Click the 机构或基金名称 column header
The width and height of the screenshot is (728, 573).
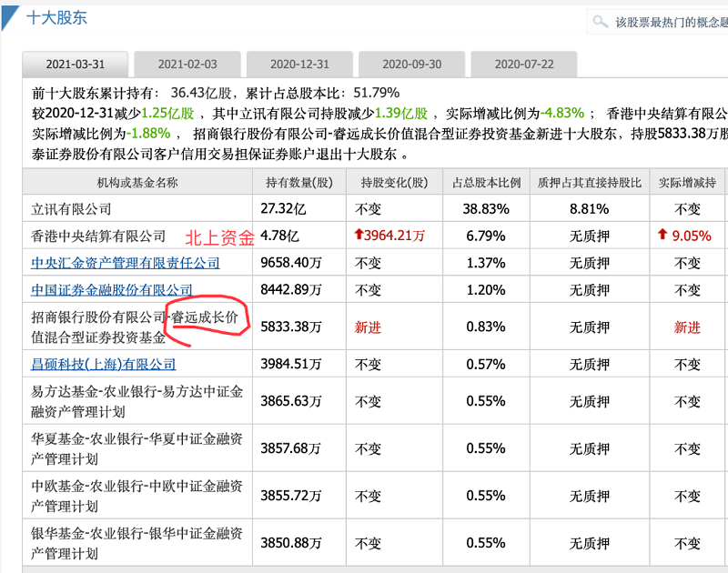[x=136, y=182]
